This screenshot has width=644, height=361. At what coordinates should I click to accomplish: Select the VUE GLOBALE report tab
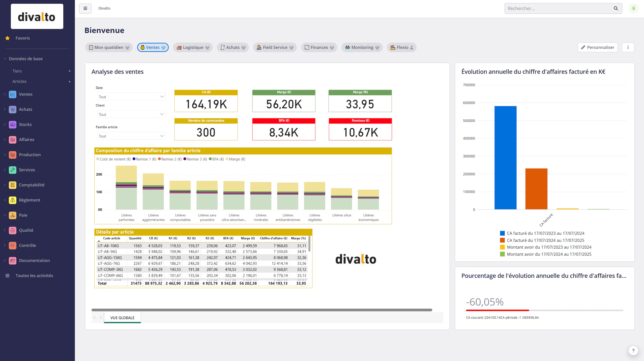pyautogui.click(x=122, y=318)
